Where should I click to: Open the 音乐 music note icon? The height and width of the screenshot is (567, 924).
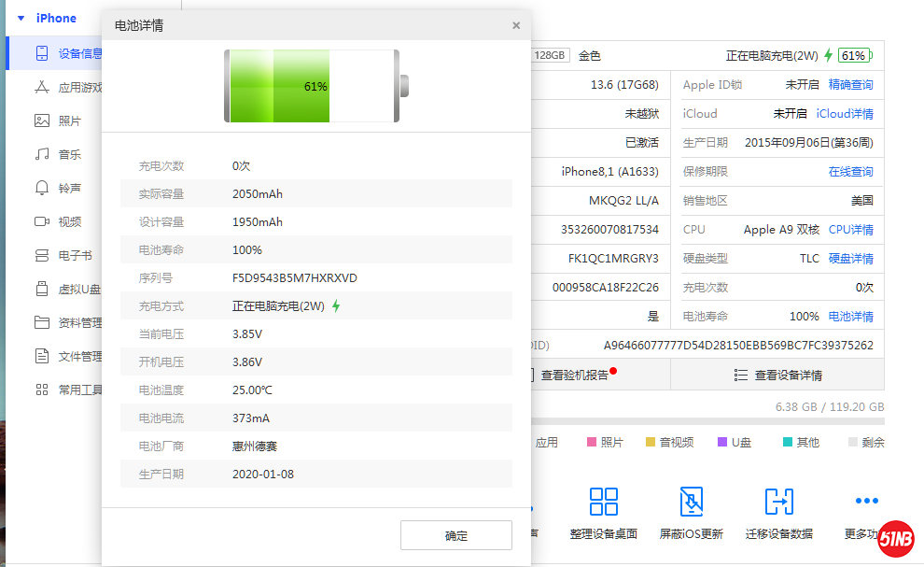coord(42,154)
